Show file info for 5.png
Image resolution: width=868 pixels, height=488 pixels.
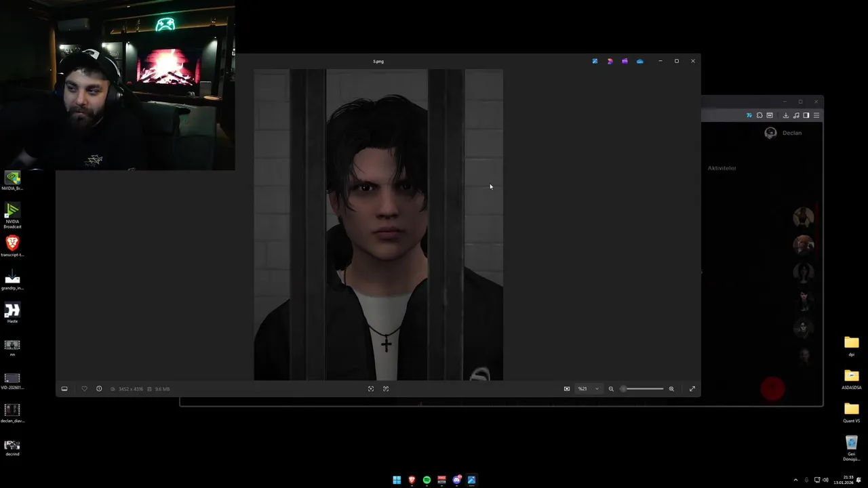[99, 389]
